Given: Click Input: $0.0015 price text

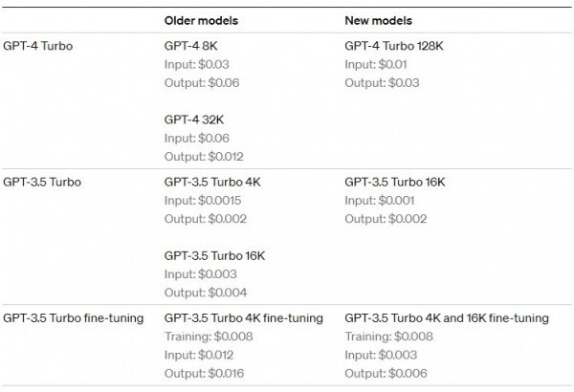Looking at the screenshot, I should click(203, 201).
